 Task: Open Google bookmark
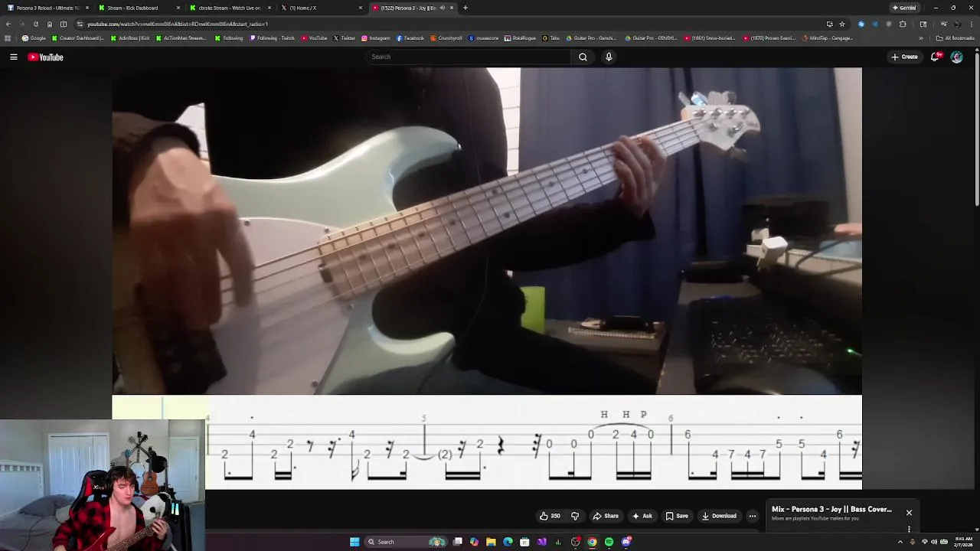[x=34, y=38]
